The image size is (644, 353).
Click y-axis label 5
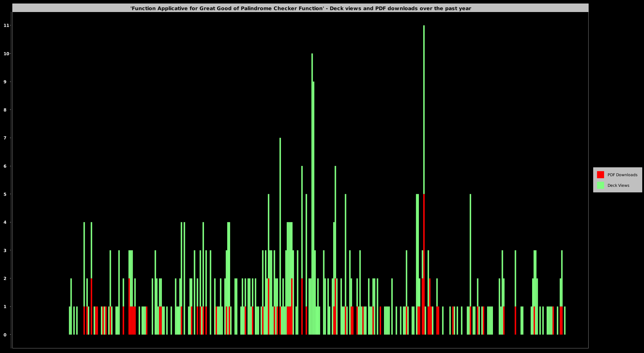[x=5, y=194]
